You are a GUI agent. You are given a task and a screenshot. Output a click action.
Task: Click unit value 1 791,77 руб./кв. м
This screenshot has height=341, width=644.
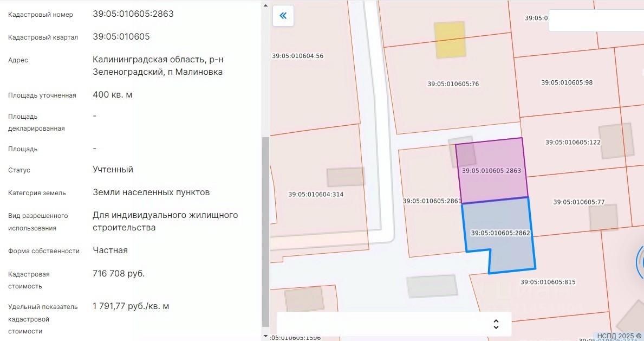click(x=131, y=306)
